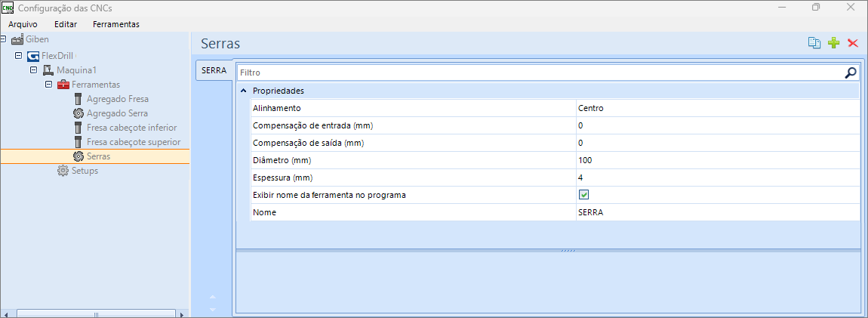Select Fresa cabeçote superior tree item

tap(134, 142)
